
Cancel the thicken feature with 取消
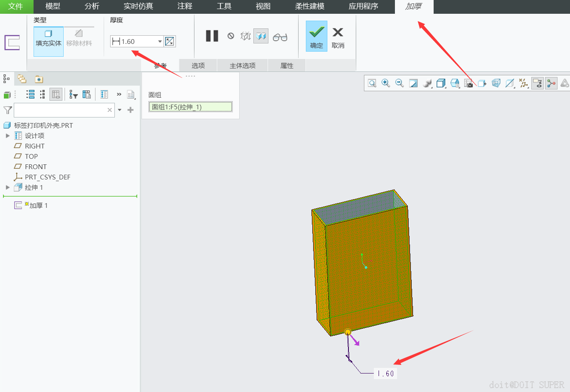tap(338, 37)
